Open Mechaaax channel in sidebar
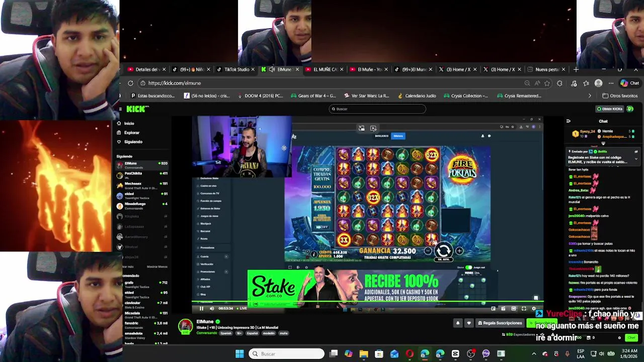Viewport: 644px width, 362px height. click(x=142, y=186)
